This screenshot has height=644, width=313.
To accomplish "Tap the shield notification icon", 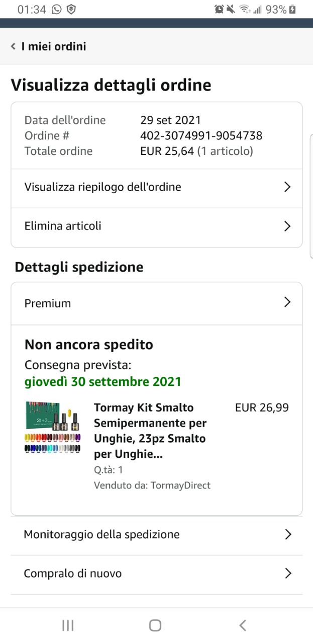I will 71,9.
